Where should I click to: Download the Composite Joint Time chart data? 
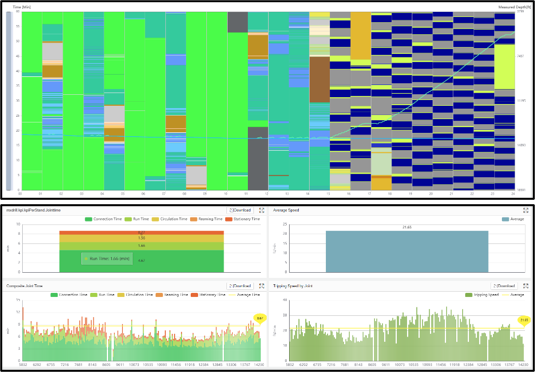[x=241, y=286]
